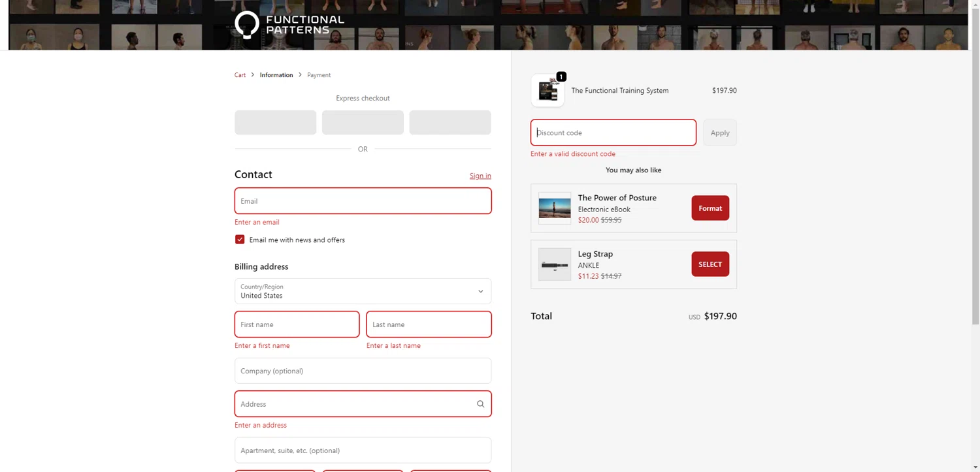This screenshot has height=472, width=980.
Task: Click the first express checkout button
Action: [276, 123]
